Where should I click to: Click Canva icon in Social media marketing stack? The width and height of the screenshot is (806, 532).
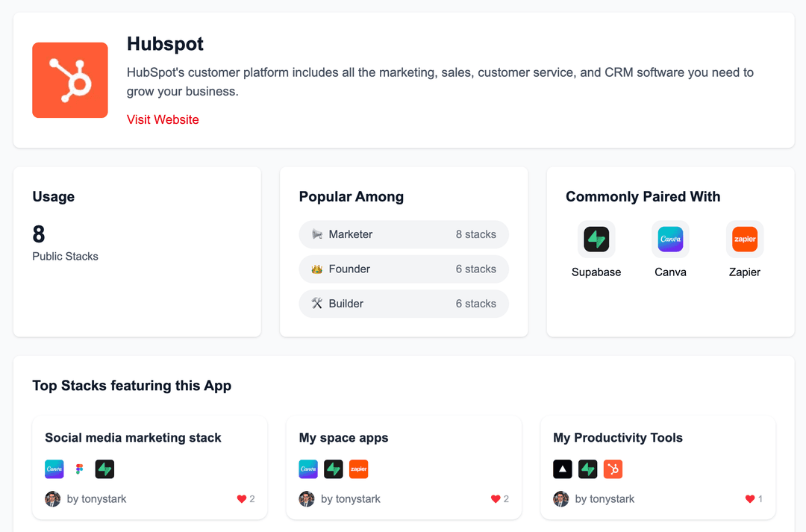[x=54, y=469]
